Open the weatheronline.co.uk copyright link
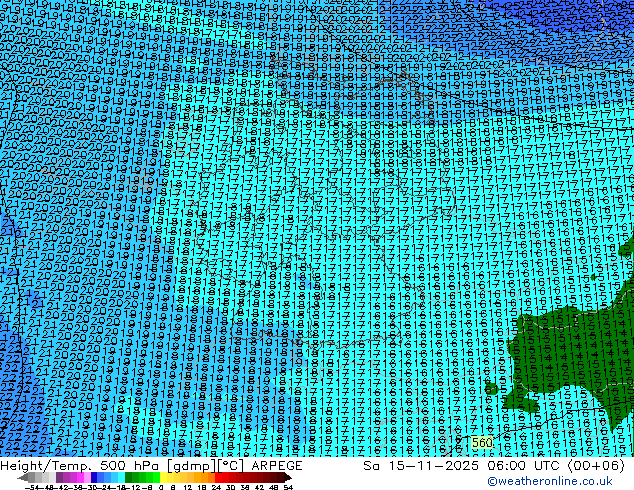634x490 pixels. [x=550, y=481]
